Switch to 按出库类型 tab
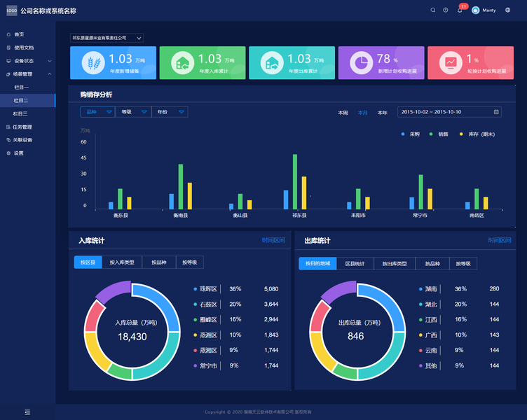 tap(395, 263)
